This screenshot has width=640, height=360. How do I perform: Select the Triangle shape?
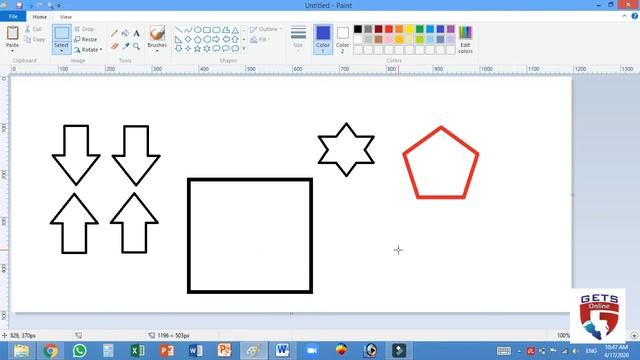pyautogui.click(x=235, y=30)
